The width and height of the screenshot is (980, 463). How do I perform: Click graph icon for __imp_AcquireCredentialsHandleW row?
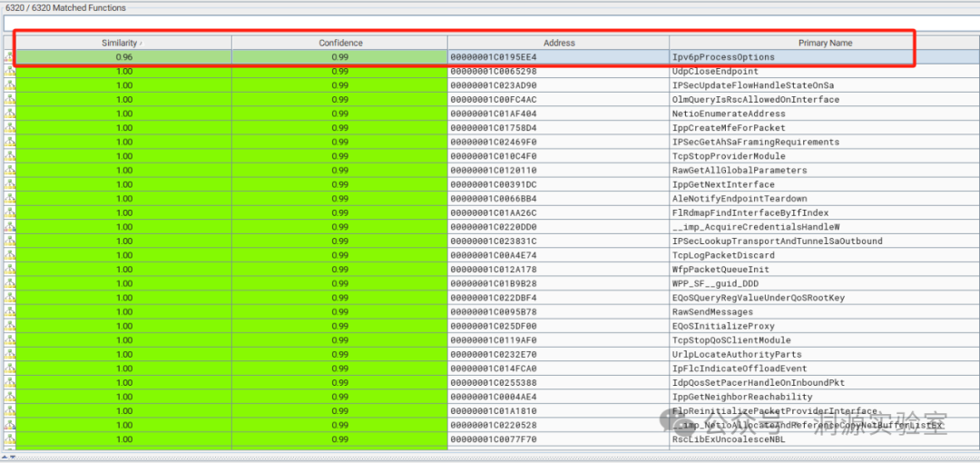point(10,227)
